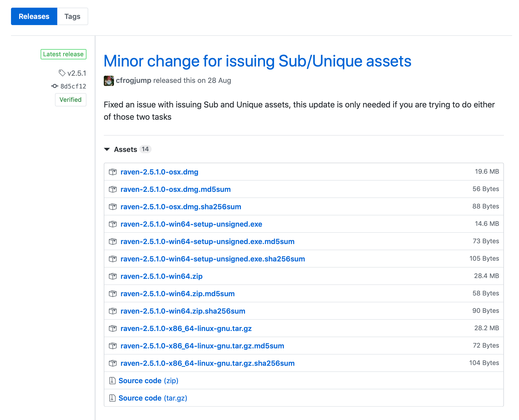Viewport: 519px width, 420px height.
Task: Download raven-2.5.1.0-osx.dmg.md5sum
Action: tap(176, 189)
